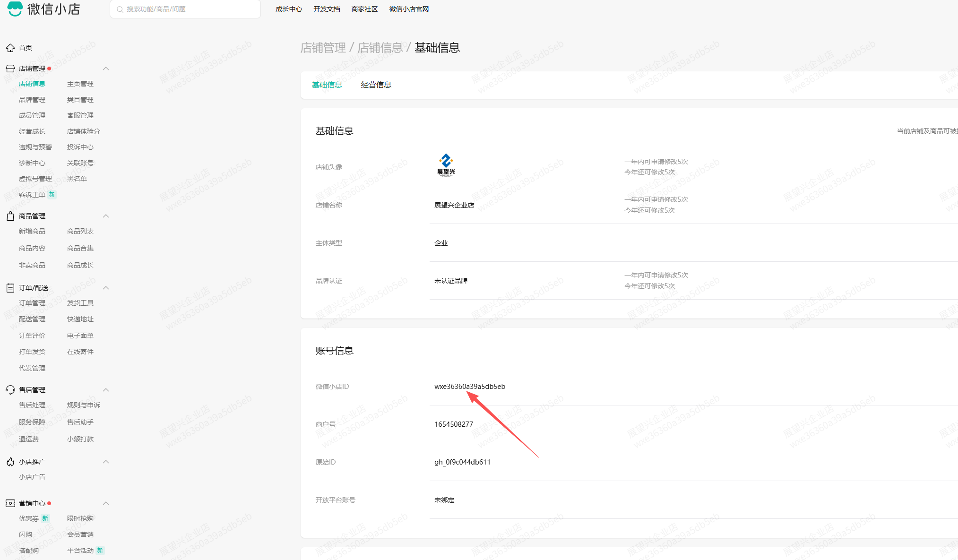Collapse the 店铺管理 section chevron

(x=106, y=69)
